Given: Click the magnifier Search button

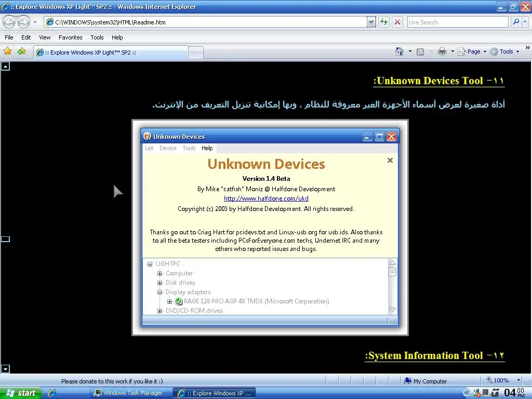Looking at the screenshot, I should pyautogui.click(x=516, y=22).
